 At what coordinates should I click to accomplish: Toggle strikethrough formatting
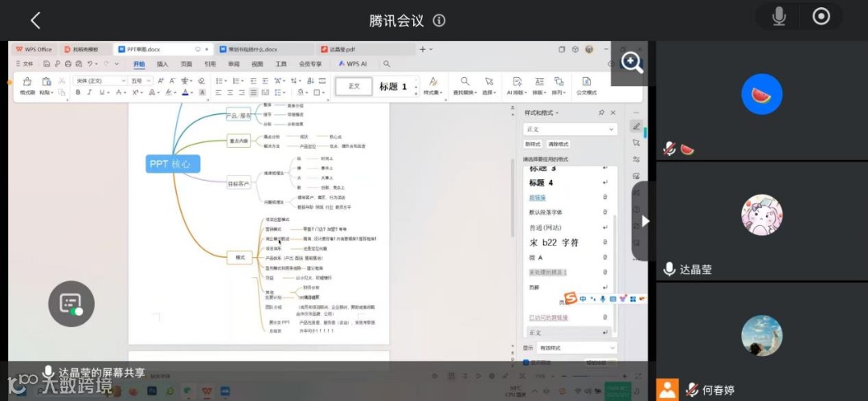(119, 92)
